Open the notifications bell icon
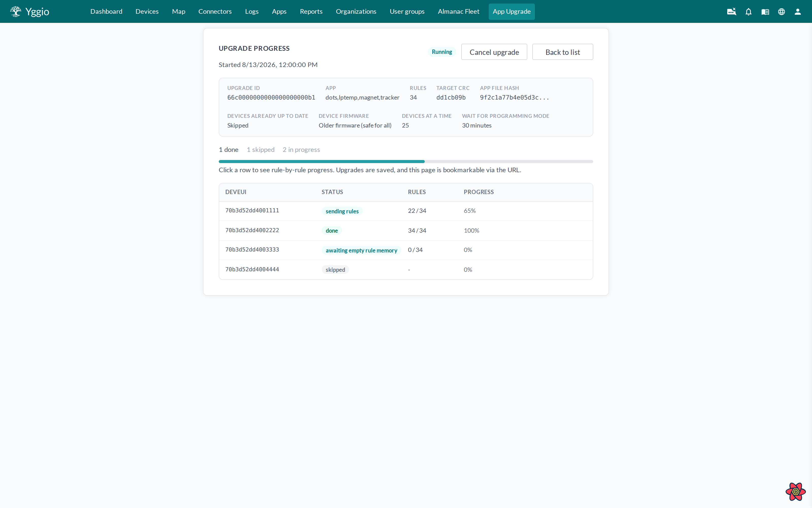Image resolution: width=812 pixels, height=508 pixels. (x=749, y=12)
